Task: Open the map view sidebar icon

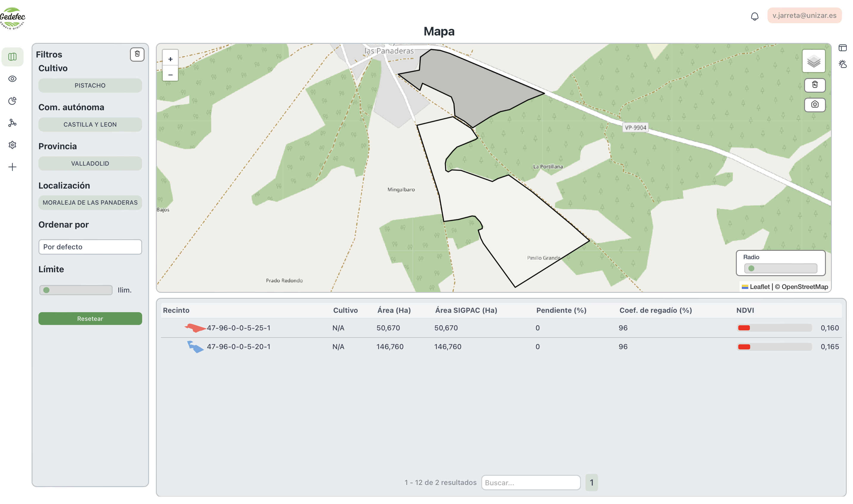Action: tap(13, 57)
